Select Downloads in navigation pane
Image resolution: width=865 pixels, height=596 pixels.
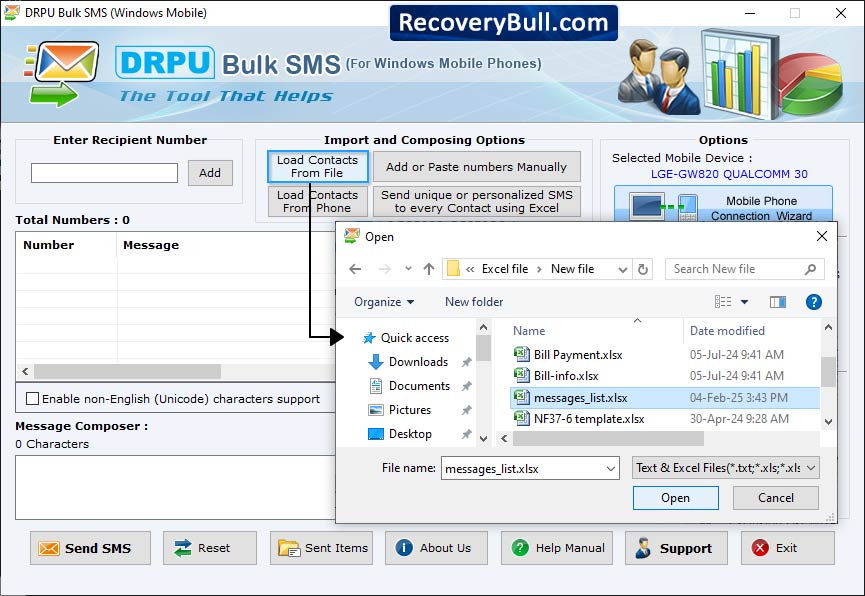[x=418, y=362]
